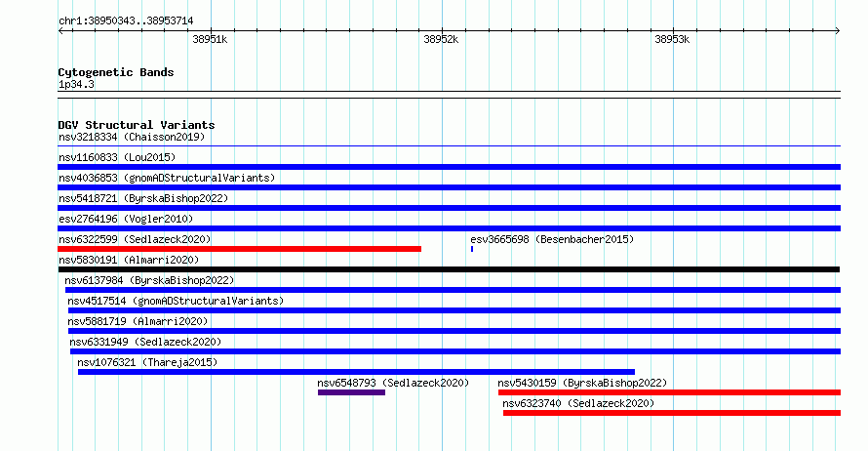
Task: Click the nsv5881719 (Almarri2020) label
Action: [x=138, y=321]
